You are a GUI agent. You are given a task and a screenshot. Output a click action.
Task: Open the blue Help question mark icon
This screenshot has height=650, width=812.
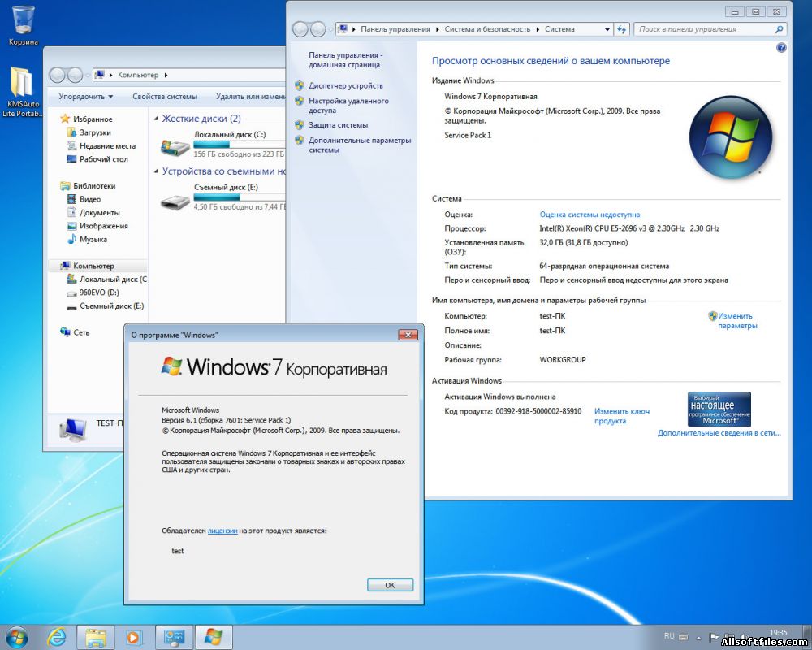(781, 48)
